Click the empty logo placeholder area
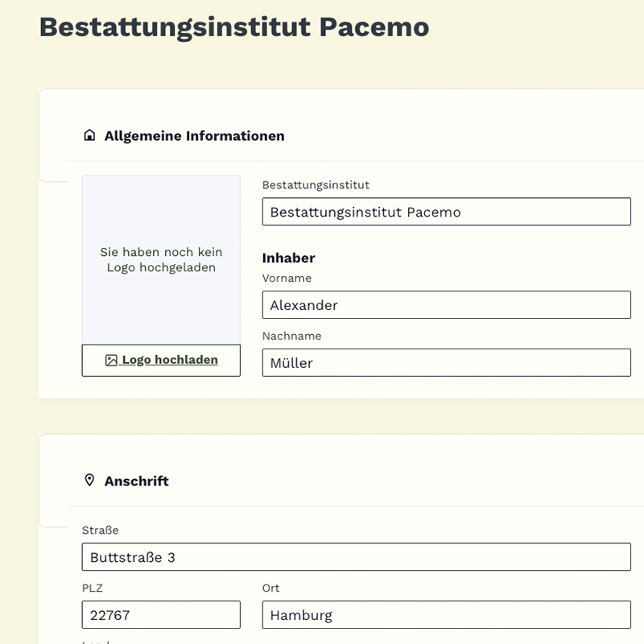Screen dimensions: 644x644 pos(161,260)
